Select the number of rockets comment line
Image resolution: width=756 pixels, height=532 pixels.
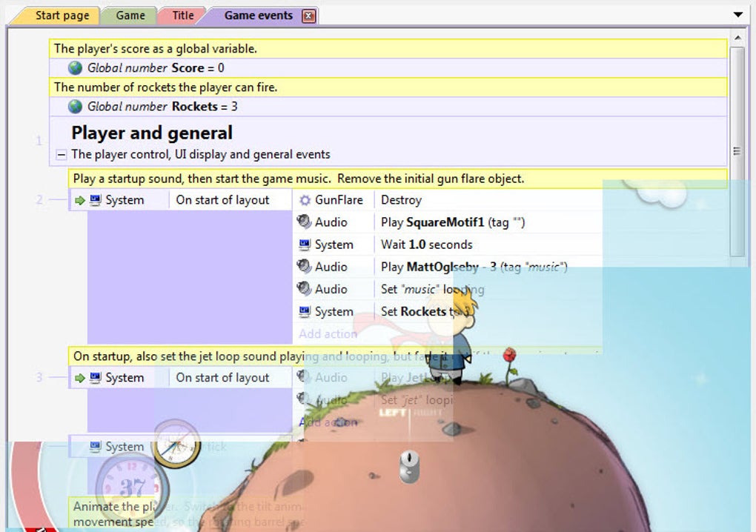pyautogui.click(x=388, y=87)
